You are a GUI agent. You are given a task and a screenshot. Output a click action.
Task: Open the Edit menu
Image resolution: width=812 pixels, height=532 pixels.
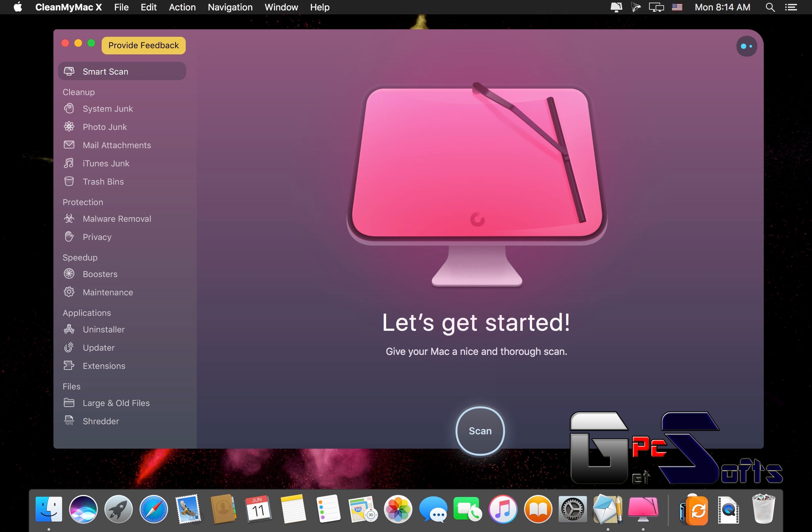[x=148, y=7]
